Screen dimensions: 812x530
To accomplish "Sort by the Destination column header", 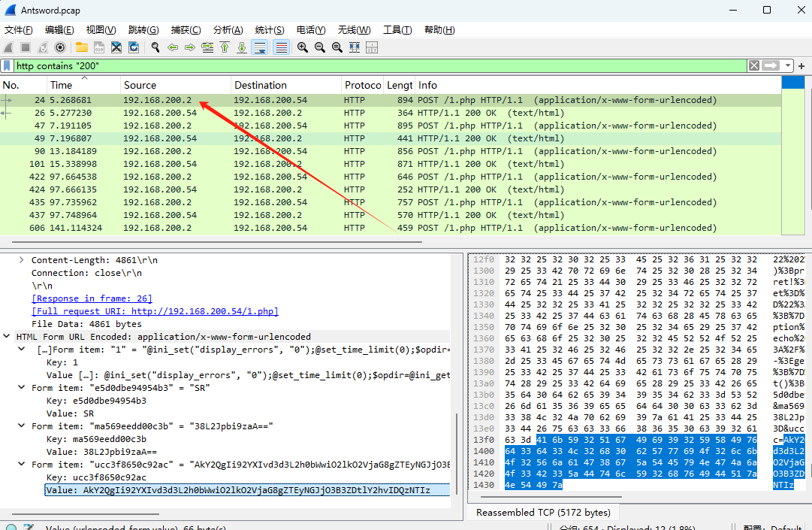I will click(x=286, y=85).
